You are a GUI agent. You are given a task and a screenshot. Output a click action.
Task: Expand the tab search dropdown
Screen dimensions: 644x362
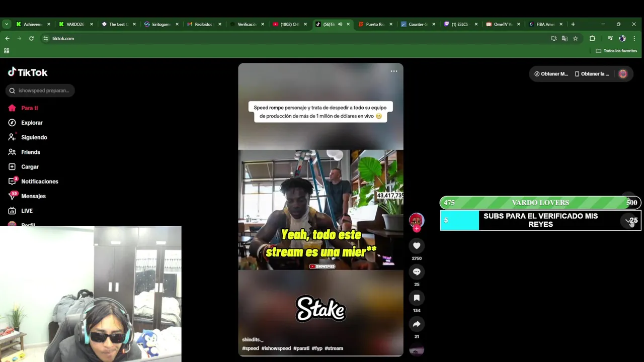[7, 24]
